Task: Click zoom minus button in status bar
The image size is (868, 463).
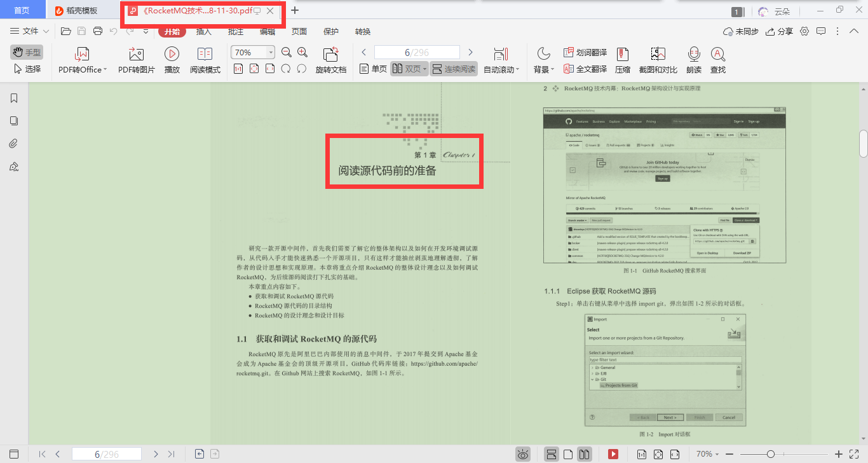Action: 729,454
